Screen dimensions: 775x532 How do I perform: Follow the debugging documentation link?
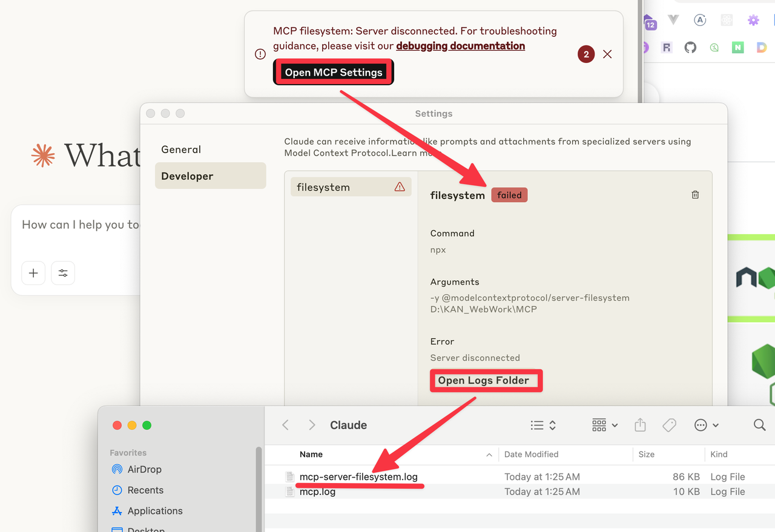[460, 46]
